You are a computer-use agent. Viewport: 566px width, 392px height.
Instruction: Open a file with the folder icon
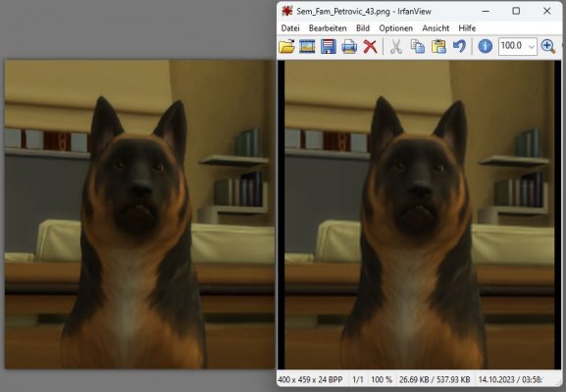coord(286,46)
